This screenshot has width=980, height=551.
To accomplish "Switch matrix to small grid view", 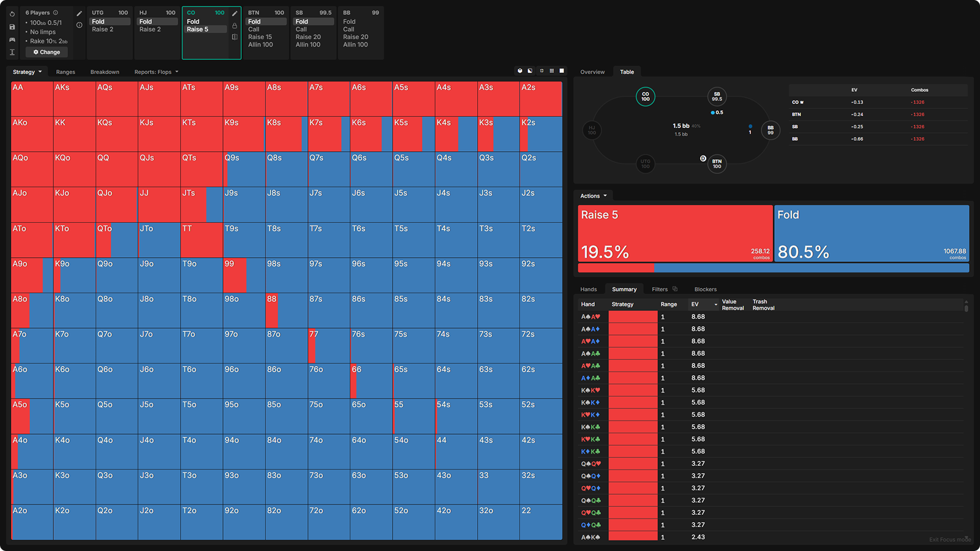I will pos(551,71).
